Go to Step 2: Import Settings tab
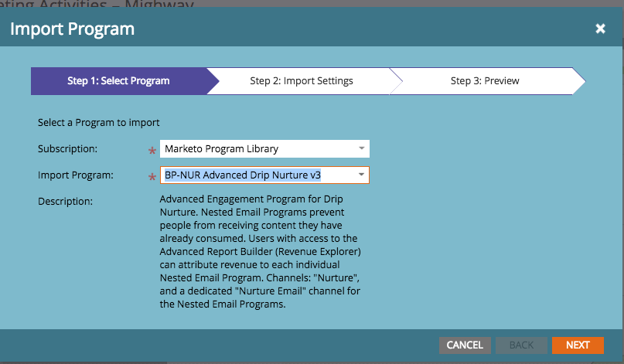 point(302,80)
